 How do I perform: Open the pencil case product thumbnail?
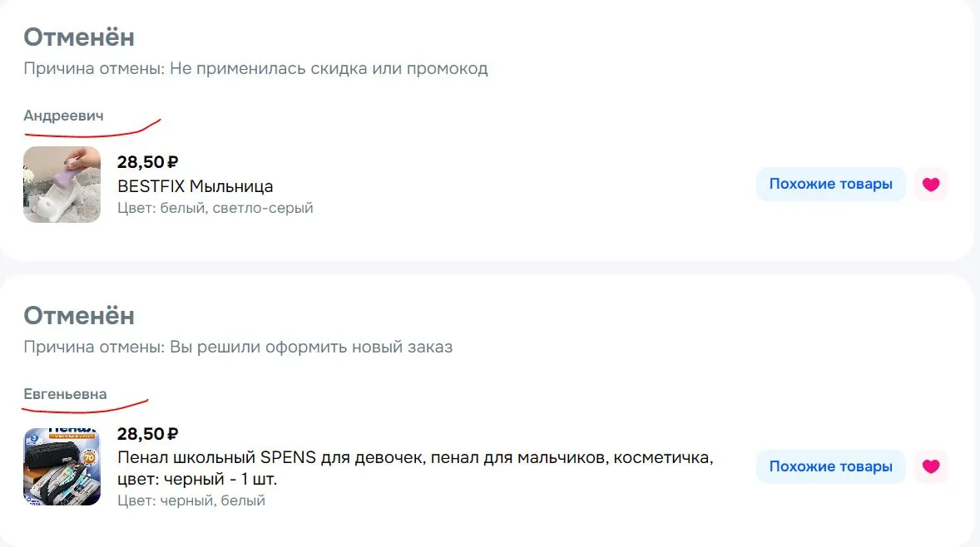(x=62, y=466)
